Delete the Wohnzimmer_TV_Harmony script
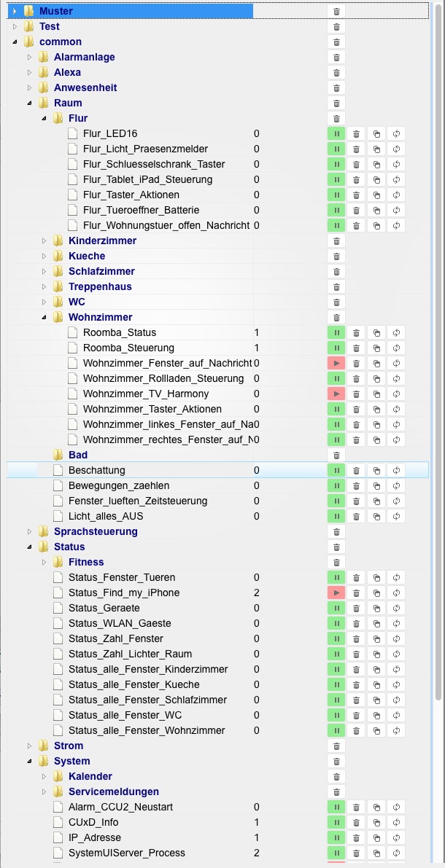 click(x=356, y=394)
